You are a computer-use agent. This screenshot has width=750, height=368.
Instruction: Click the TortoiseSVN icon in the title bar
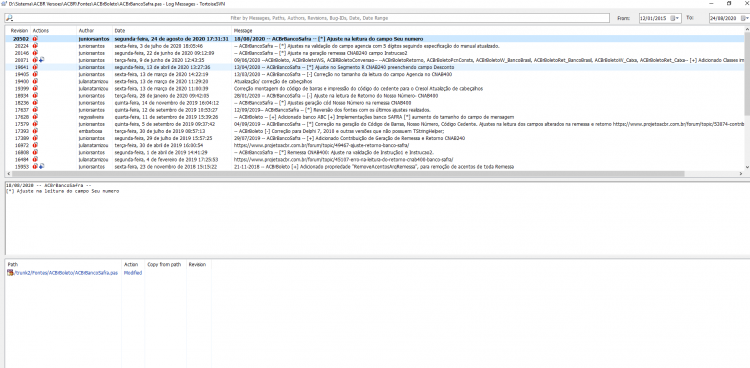coord(4,3)
